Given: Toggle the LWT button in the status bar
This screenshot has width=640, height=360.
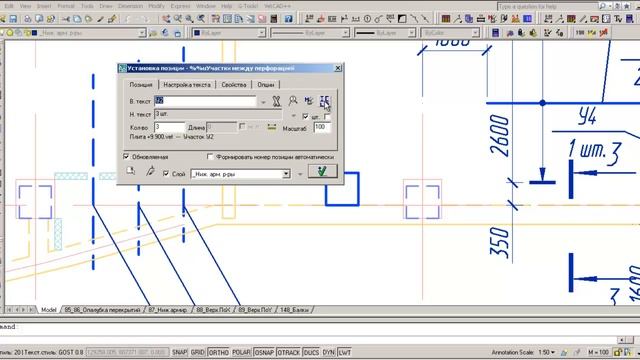Looking at the screenshot, I should point(344,352).
